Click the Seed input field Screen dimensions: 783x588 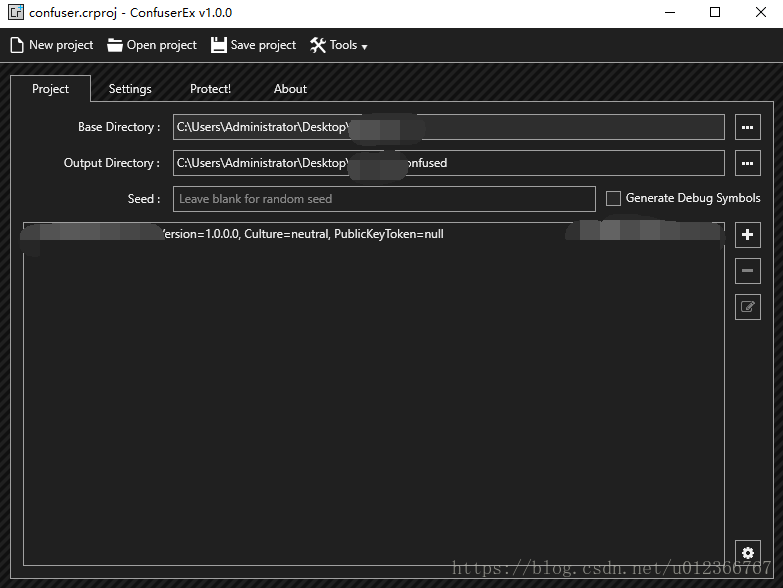pos(384,199)
